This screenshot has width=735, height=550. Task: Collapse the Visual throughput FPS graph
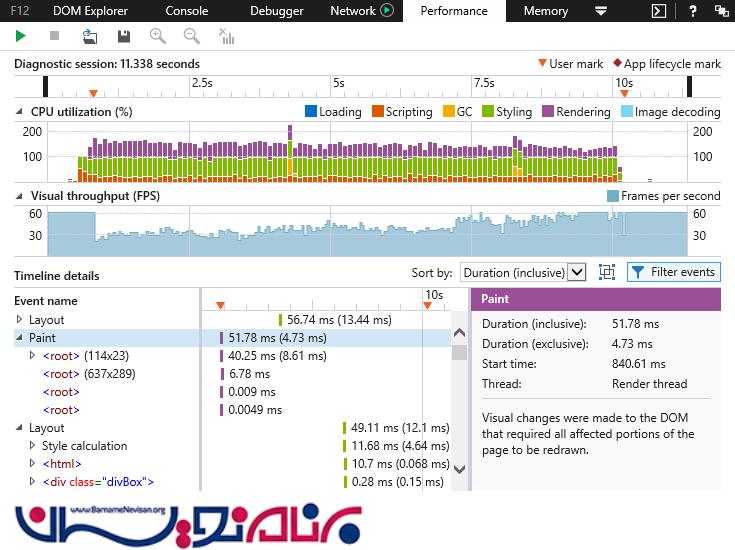21,196
